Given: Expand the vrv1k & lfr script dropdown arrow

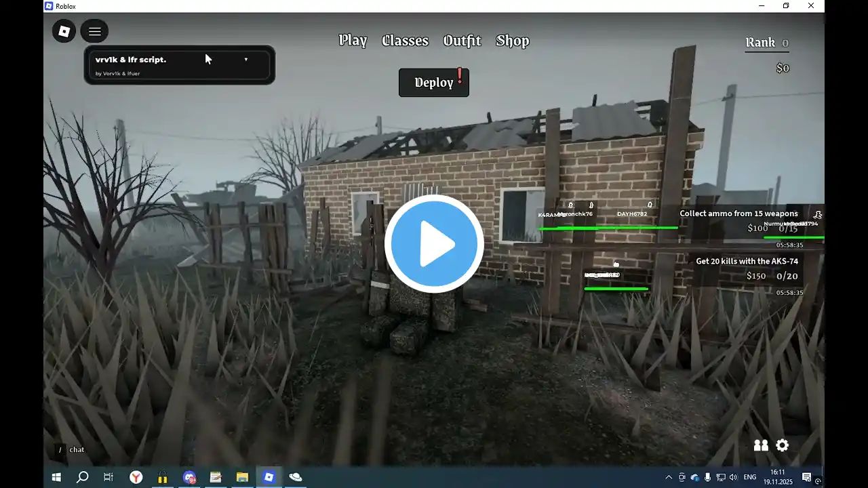Looking at the screenshot, I should point(245,60).
